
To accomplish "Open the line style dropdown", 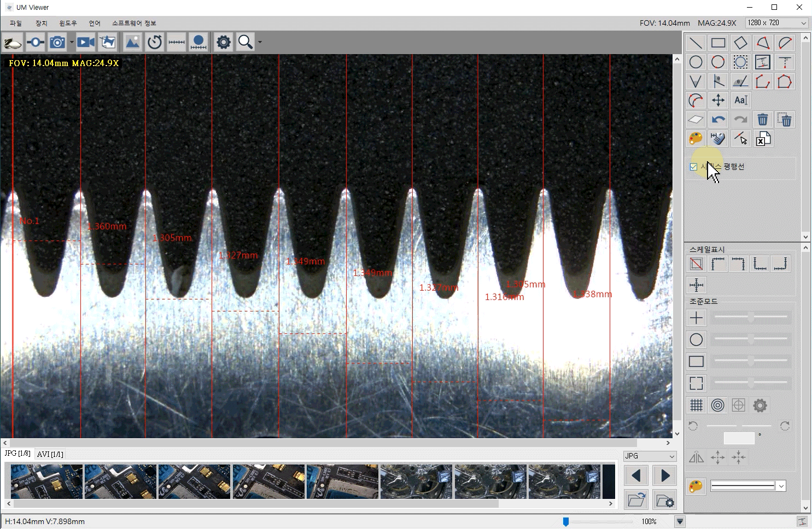I will (x=748, y=486).
